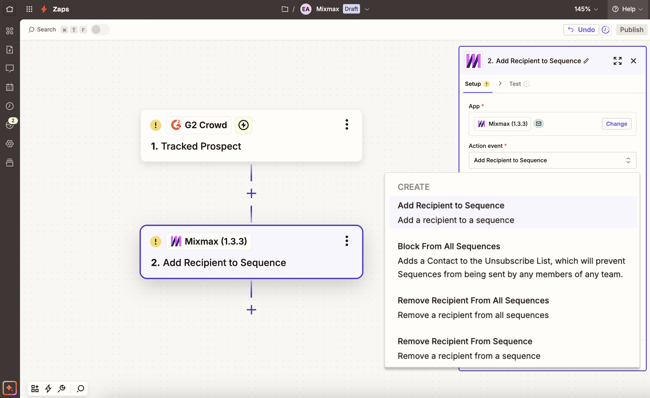Click the instant trigger bolt icon
The width and height of the screenshot is (650, 398).
coord(244,125)
